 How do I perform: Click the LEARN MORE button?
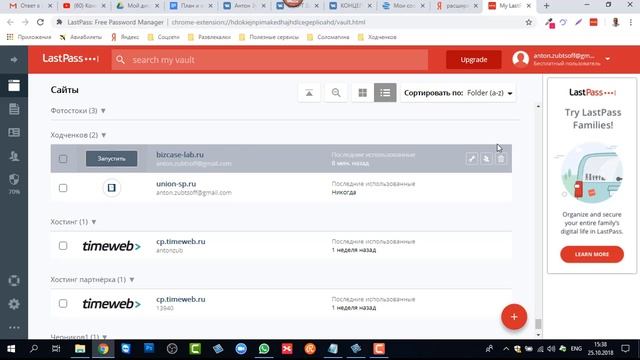point(592,254)
